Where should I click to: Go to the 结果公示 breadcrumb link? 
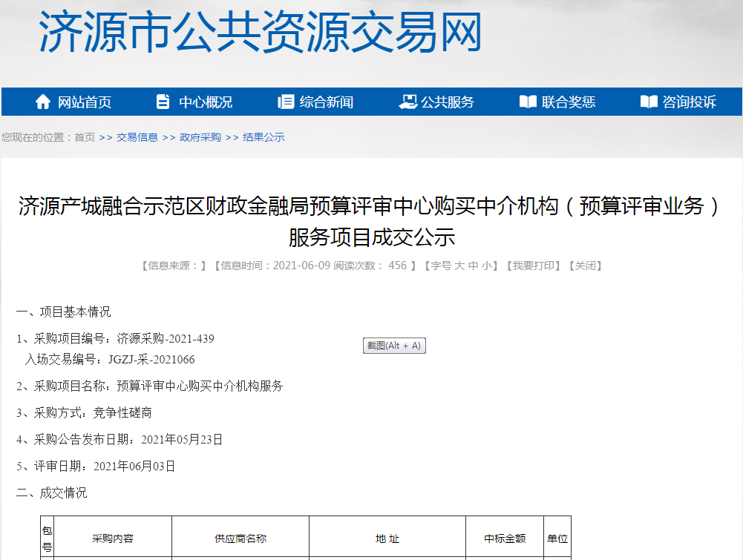(264, 137)
